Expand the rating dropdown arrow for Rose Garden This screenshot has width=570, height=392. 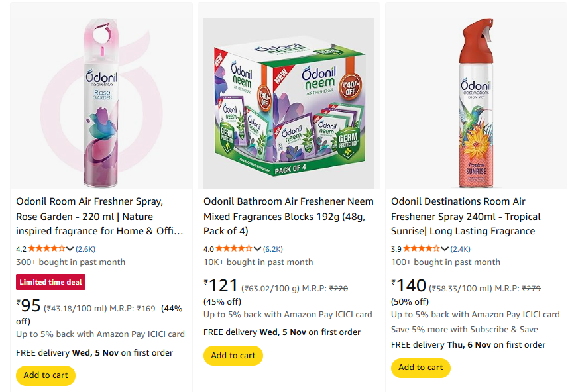[x=70, y=249]
